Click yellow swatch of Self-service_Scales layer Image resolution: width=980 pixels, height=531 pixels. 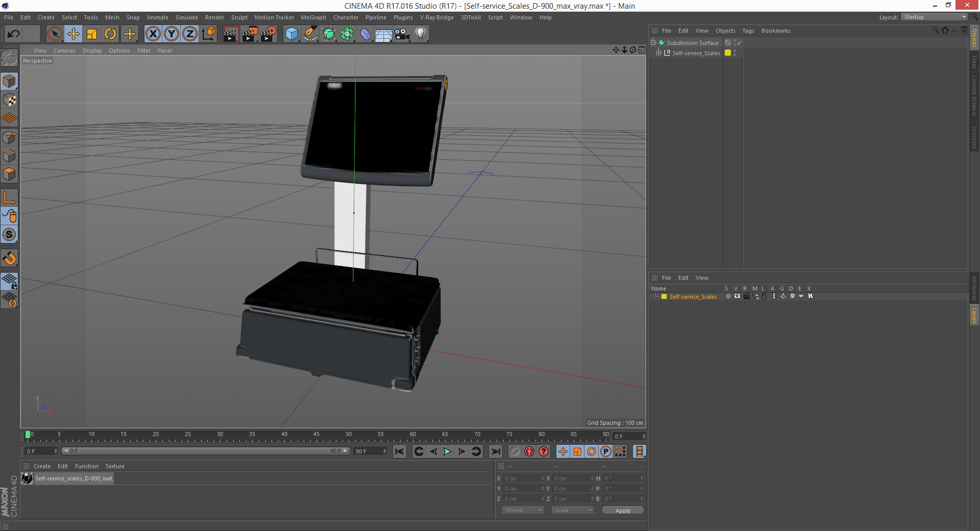pos(664,297)
